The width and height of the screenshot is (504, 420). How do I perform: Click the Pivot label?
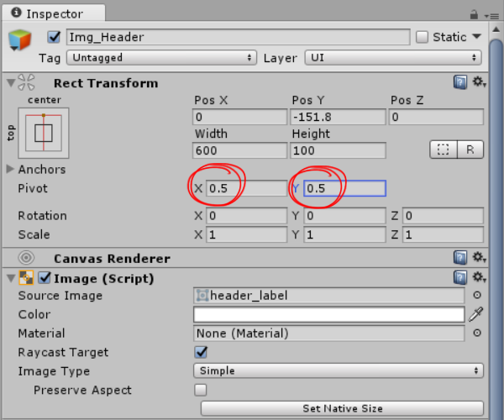point(33,188)
